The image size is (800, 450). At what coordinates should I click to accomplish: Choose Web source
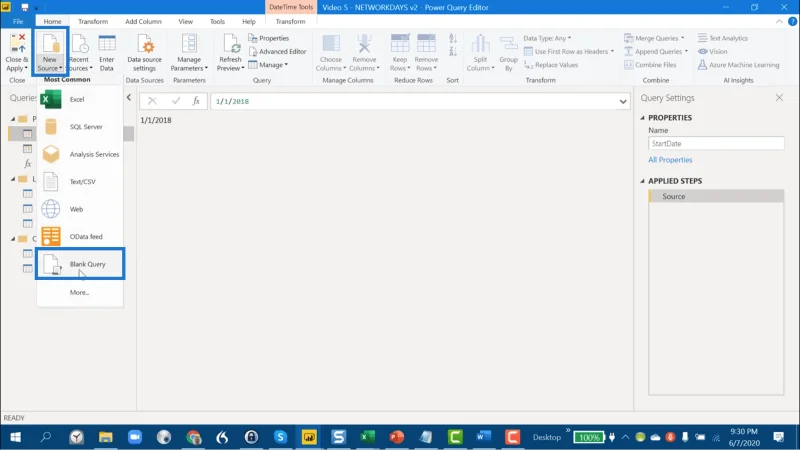point(80,209)
